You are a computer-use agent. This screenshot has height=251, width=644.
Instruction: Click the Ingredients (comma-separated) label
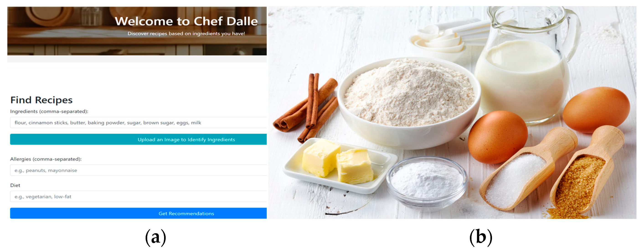click(49, 111)
